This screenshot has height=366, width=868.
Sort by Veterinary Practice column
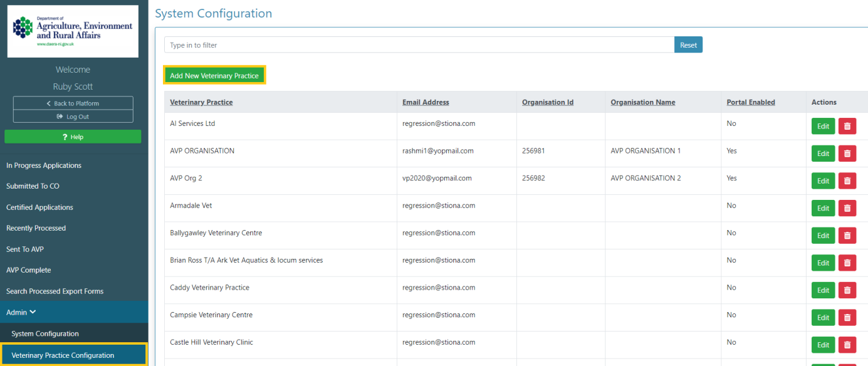[x=201, y=102]
